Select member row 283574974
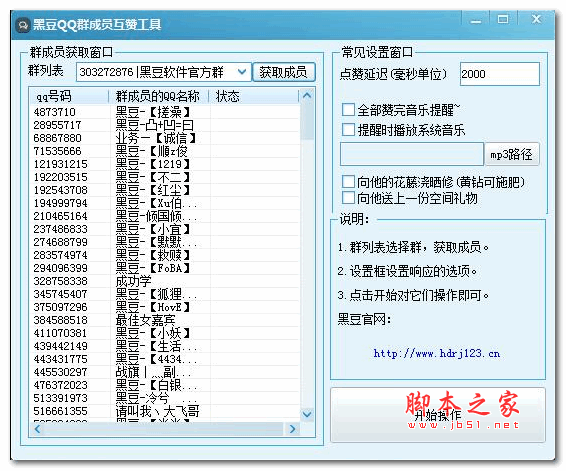Screen dimensions: 566x471 (165, 255)
